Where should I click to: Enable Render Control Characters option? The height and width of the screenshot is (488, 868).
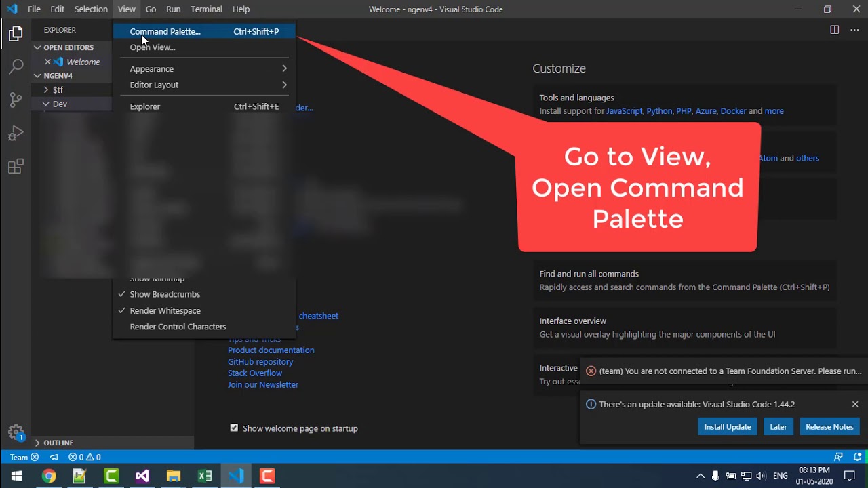click(205, 327)
